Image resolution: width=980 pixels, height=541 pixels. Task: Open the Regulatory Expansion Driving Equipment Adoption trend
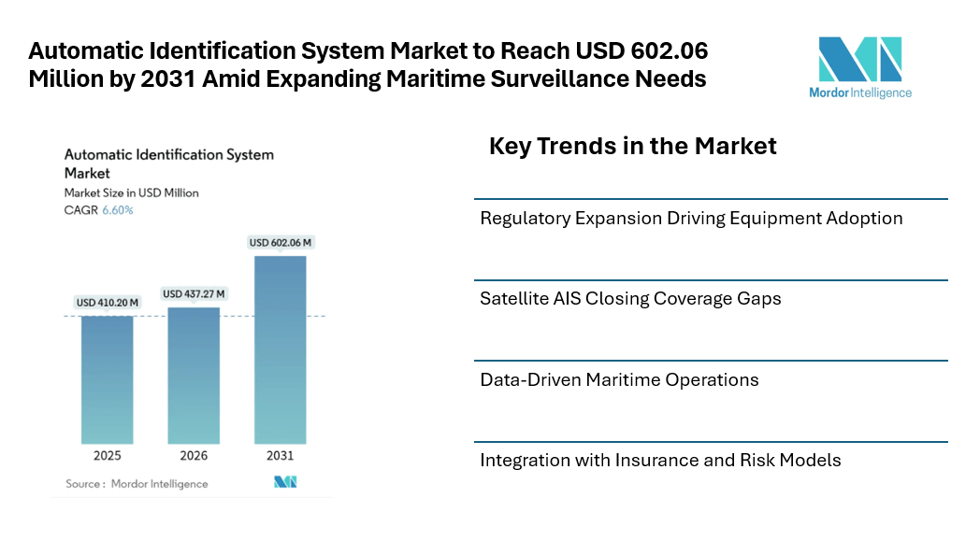tap(691, 219)
